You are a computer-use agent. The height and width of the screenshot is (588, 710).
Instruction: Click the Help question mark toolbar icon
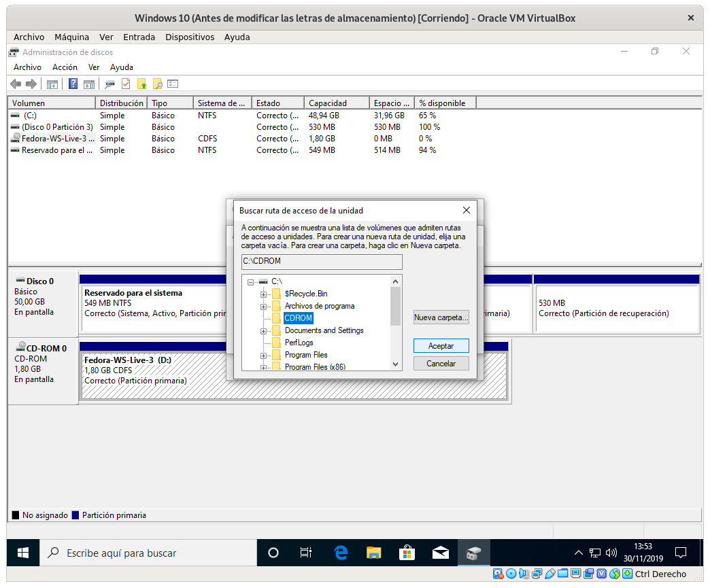(x=73, y=84)
